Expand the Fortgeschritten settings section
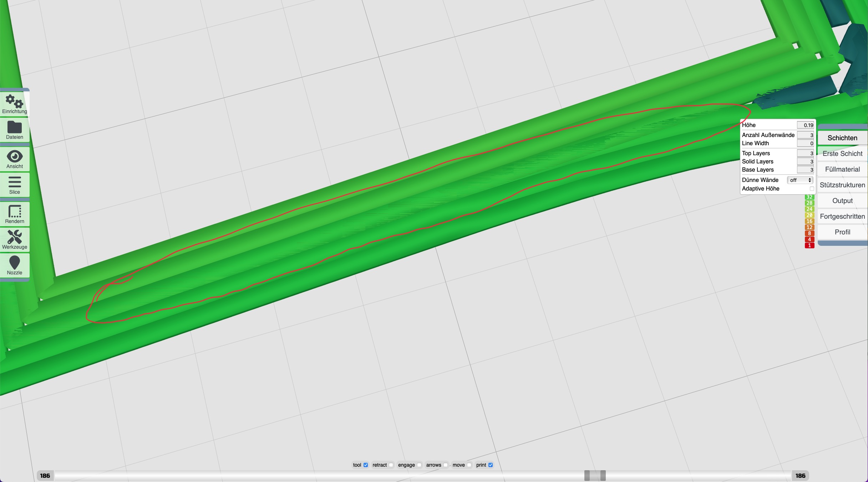The width and height of the screenshot is (868, 482). (842, 216)
